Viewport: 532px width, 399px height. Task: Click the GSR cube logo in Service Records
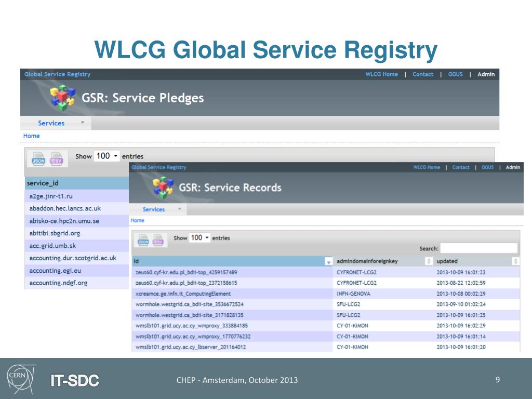click(x=163, y=188)
